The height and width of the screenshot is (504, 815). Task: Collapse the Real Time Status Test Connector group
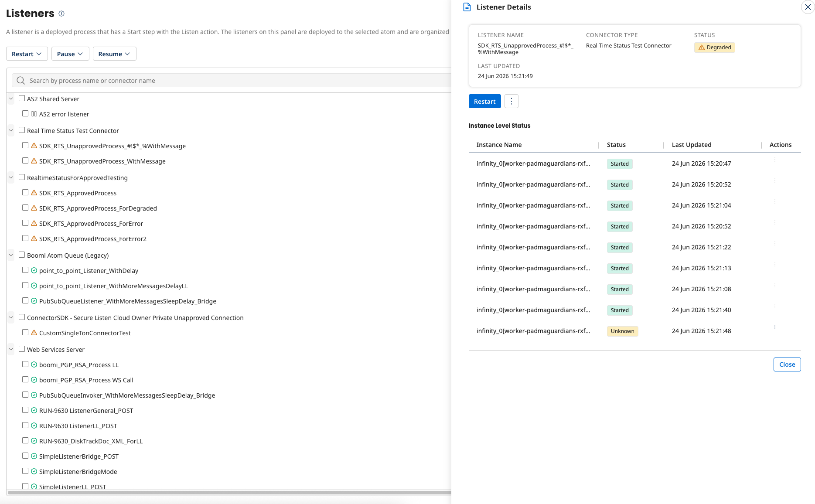point(11,130)
